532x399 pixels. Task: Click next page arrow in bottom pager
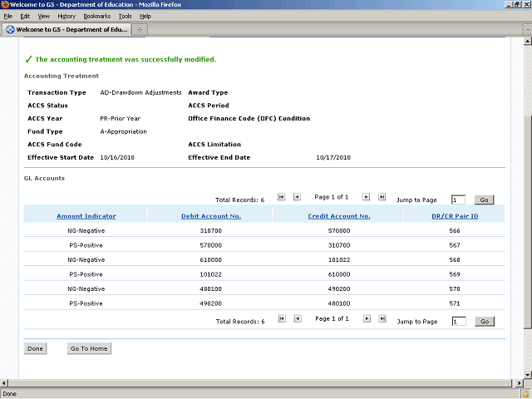tap(366, 318)
